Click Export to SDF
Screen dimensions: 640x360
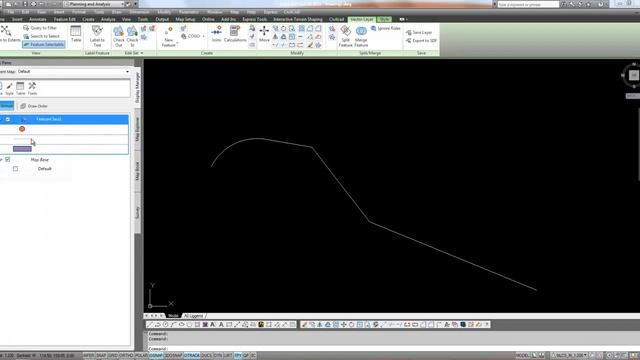421,40
